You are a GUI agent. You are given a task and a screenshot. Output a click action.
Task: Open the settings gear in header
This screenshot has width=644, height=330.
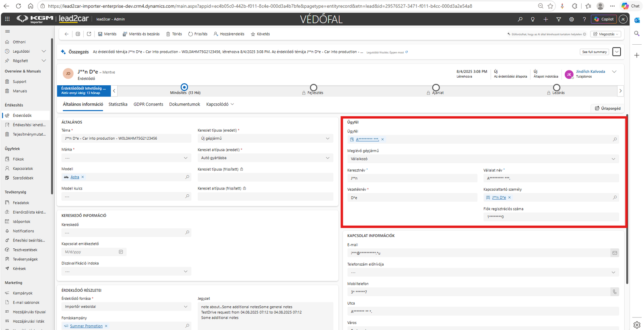[x=572, y=19]
